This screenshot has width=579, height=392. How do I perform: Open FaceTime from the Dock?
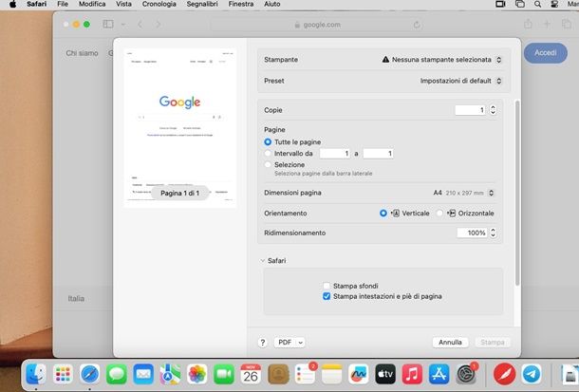(224, 374)
